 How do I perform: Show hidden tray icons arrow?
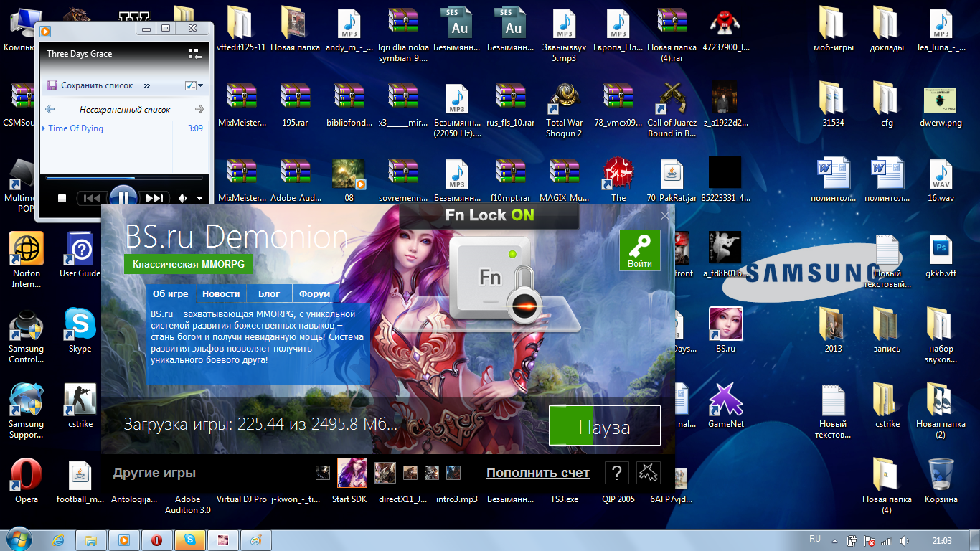coord(834,540)
